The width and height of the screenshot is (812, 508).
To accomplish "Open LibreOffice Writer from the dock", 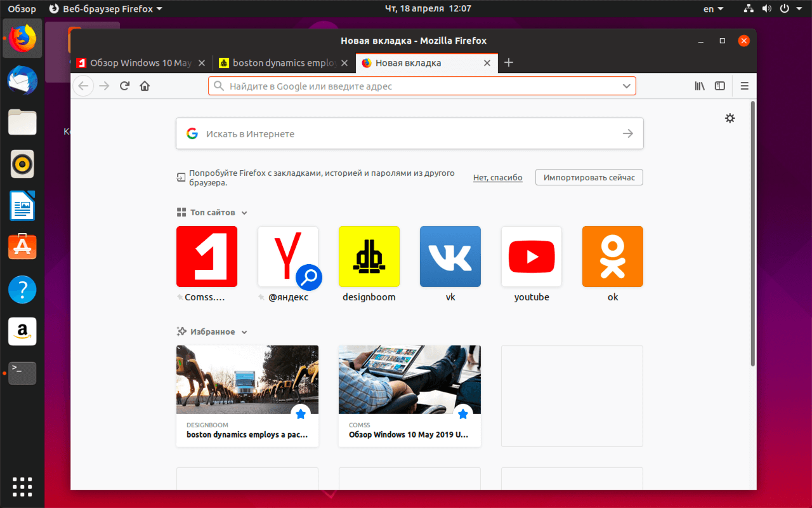I will pos(22,206).
